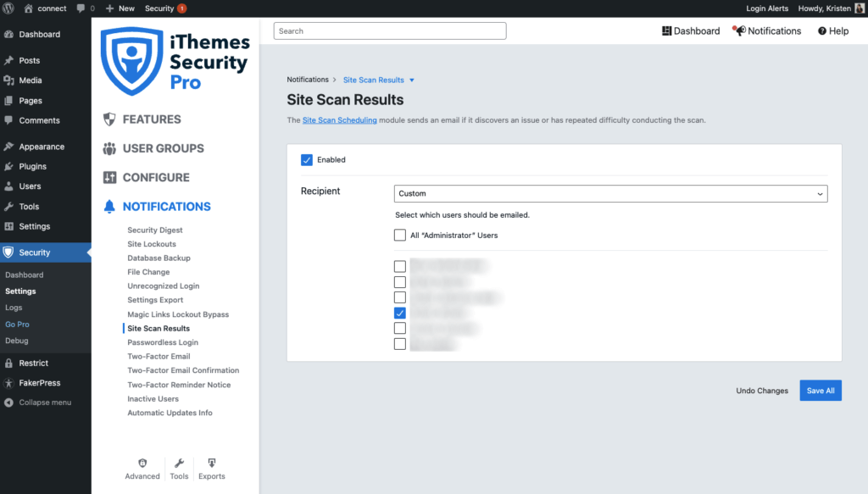Open Login Alerts in admin bar
The height and width of the screenshot is (494, 868).
[x=766, y=8]
